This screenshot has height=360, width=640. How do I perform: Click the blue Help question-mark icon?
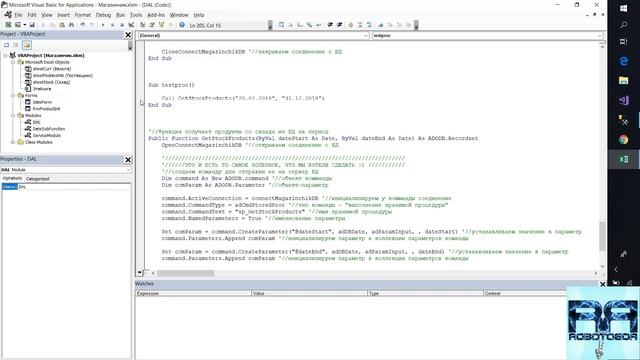[182, 25]
